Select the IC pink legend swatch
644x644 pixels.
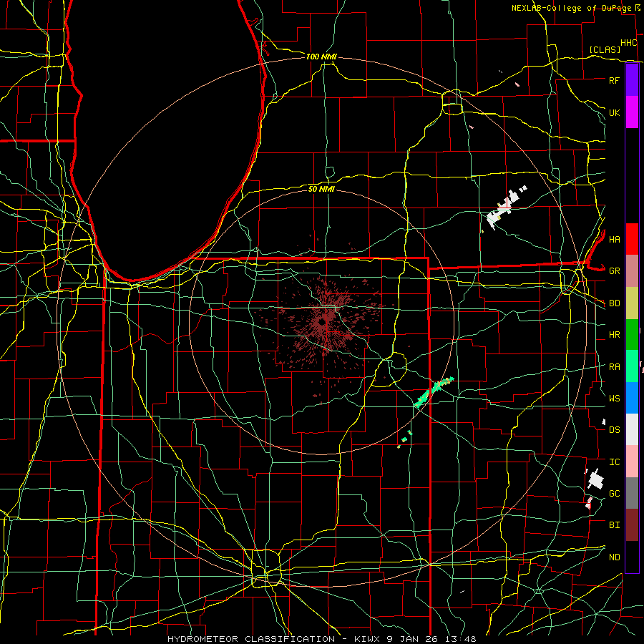pos(632,462)
